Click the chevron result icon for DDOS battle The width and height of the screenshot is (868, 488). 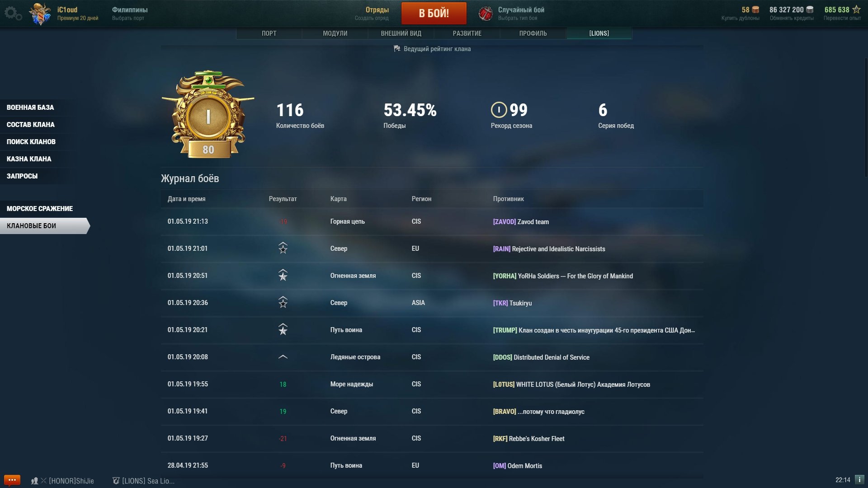tap(283, 357)
